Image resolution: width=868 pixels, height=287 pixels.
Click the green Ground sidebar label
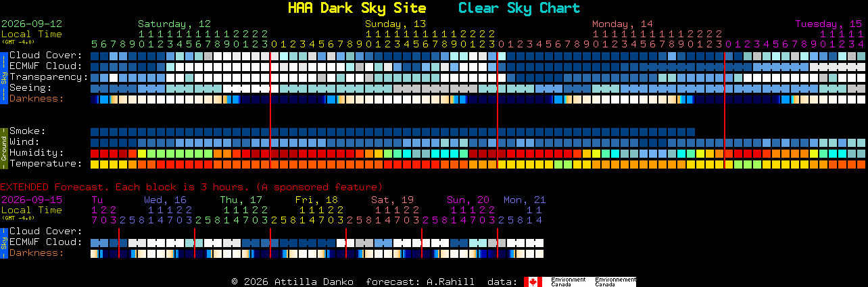[4, 148]
